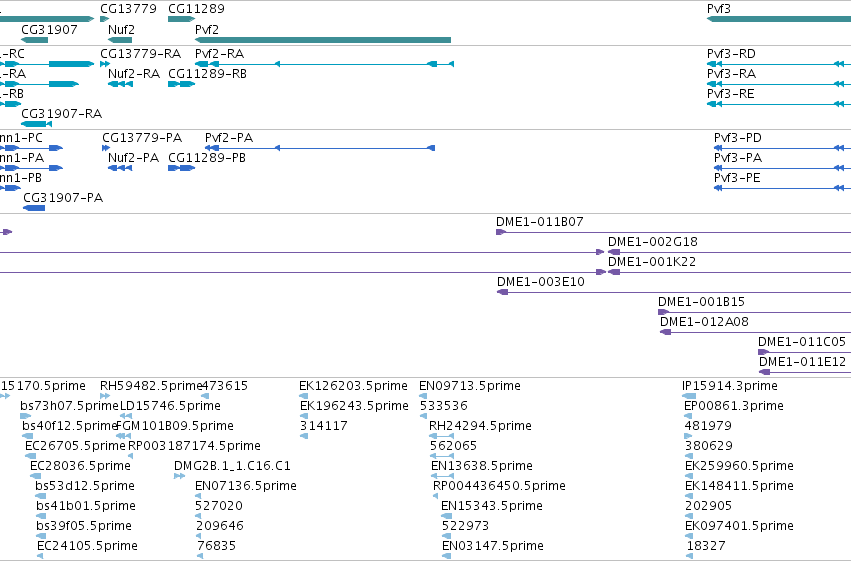851x561 pixels.
Task: Click the EC28036.5prime EST label
Action: pyautogui.click(x=80, y=467)
